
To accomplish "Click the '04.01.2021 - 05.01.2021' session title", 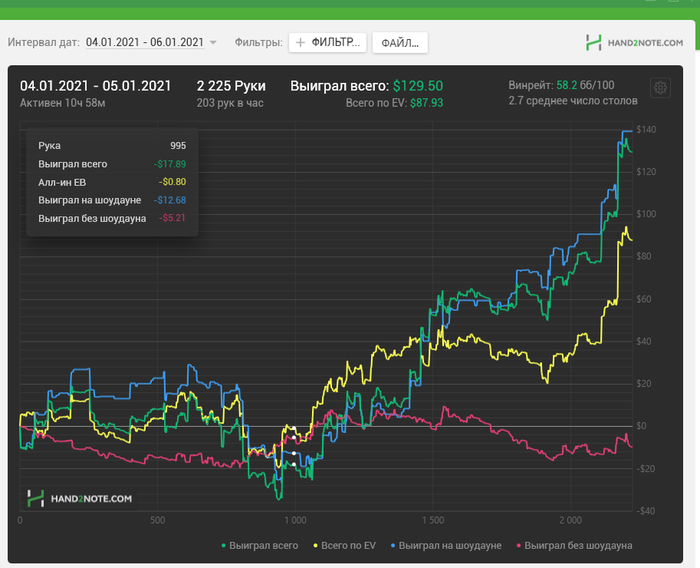I will click(x=96, y=86).
